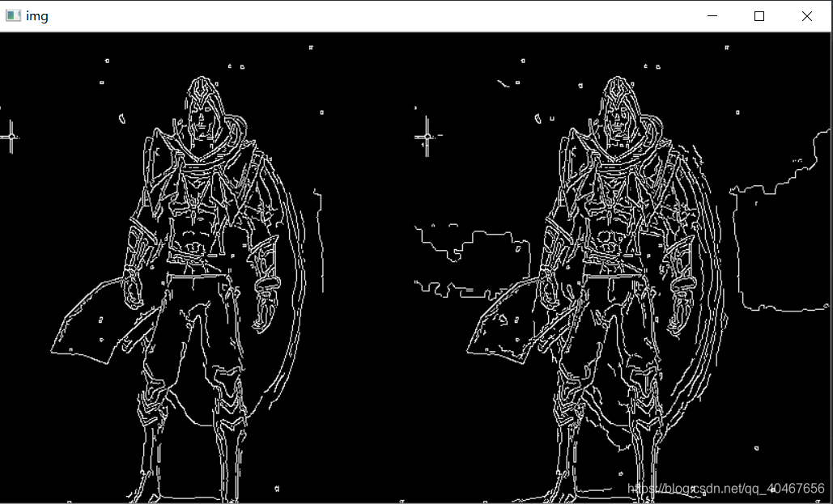Minimize the img window
This screenshot has width=833, height=504.
coord(712,16)
